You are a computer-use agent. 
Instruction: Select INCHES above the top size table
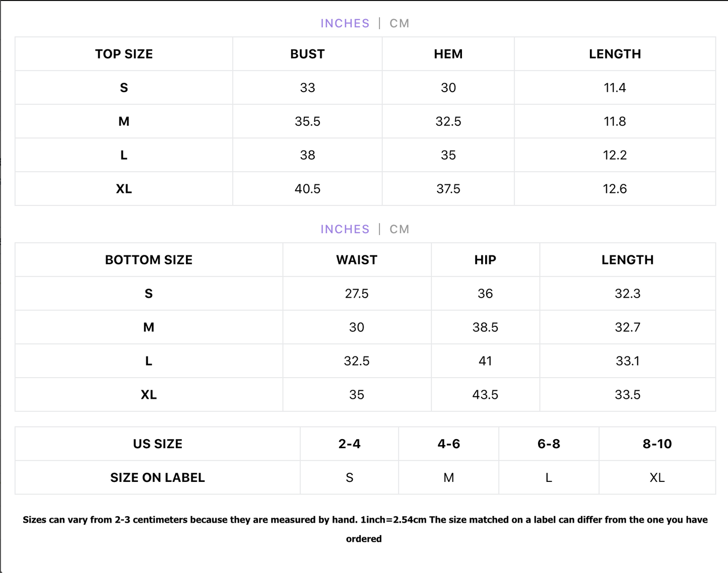(345, 24)
